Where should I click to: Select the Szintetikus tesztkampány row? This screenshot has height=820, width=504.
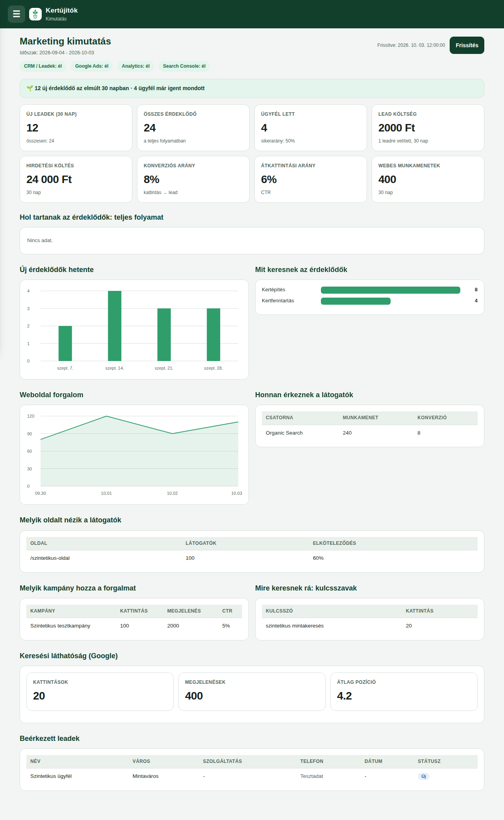coord(134,626)
